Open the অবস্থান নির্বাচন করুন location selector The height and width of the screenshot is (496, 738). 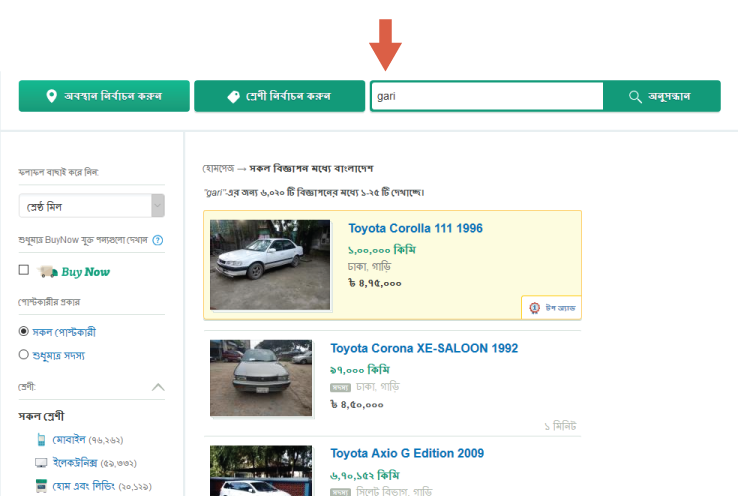[104, 96]
